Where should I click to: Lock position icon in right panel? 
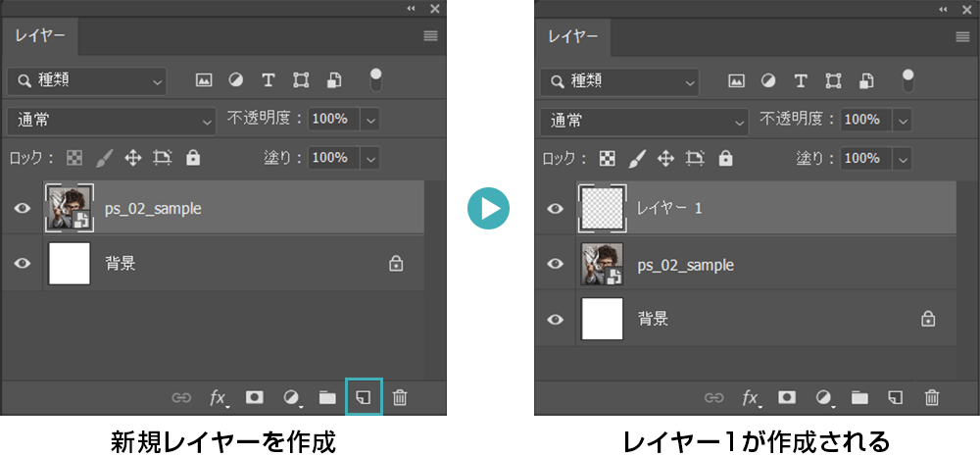tap(665, 158)
